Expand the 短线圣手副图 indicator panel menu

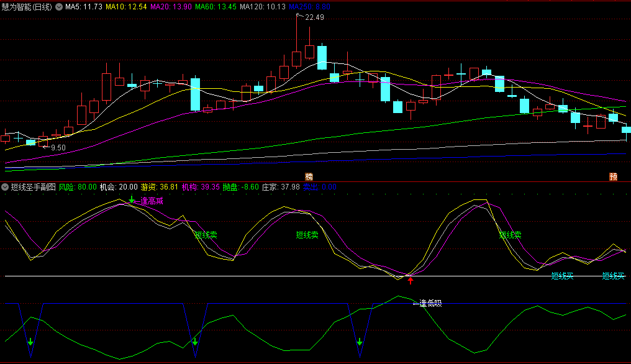click(5, 186)
